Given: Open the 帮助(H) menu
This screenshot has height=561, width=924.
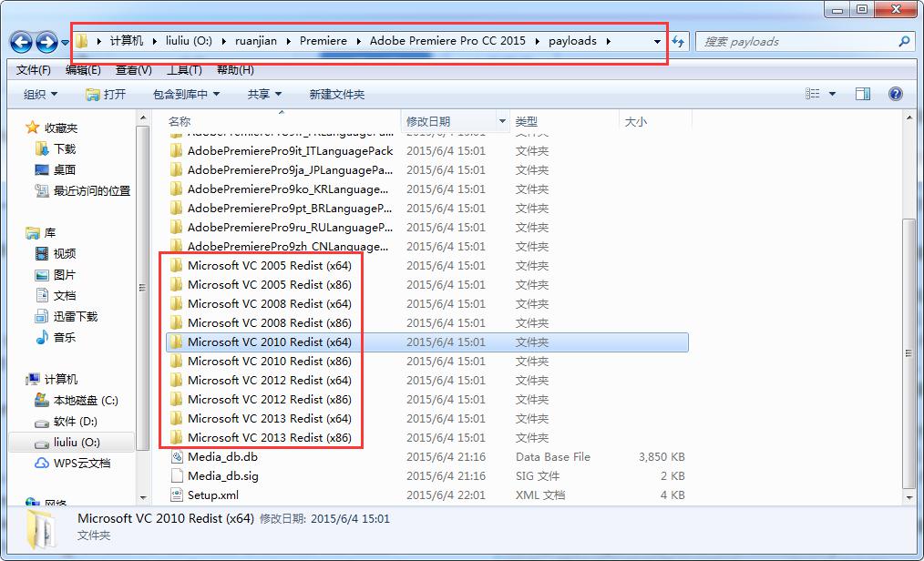Looking at the screenshot, I should pyautogui.click(x=235, y=70).
